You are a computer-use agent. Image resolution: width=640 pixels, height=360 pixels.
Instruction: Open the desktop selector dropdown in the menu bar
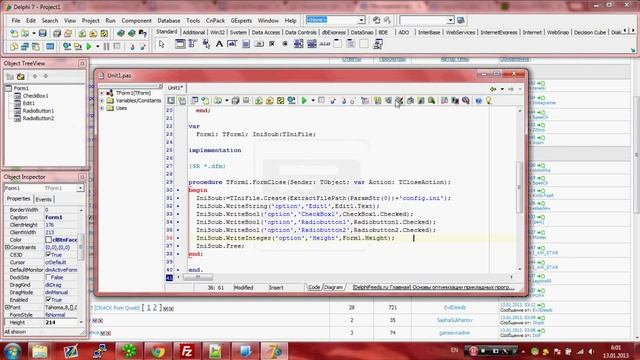point(362,20)
